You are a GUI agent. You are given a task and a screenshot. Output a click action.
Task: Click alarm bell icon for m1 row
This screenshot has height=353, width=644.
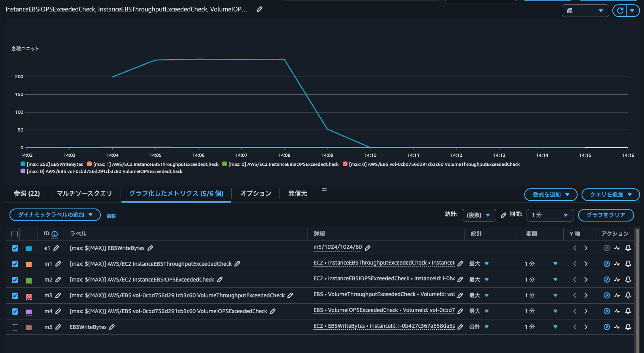click(628, 264)
